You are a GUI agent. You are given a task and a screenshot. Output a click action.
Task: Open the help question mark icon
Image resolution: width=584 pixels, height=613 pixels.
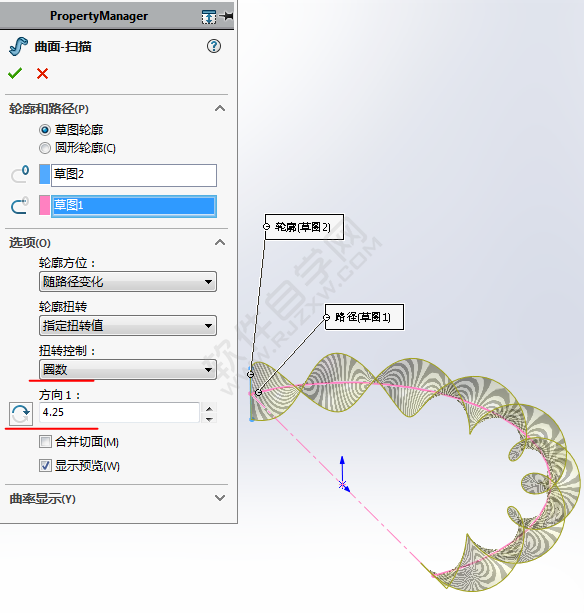214,47
